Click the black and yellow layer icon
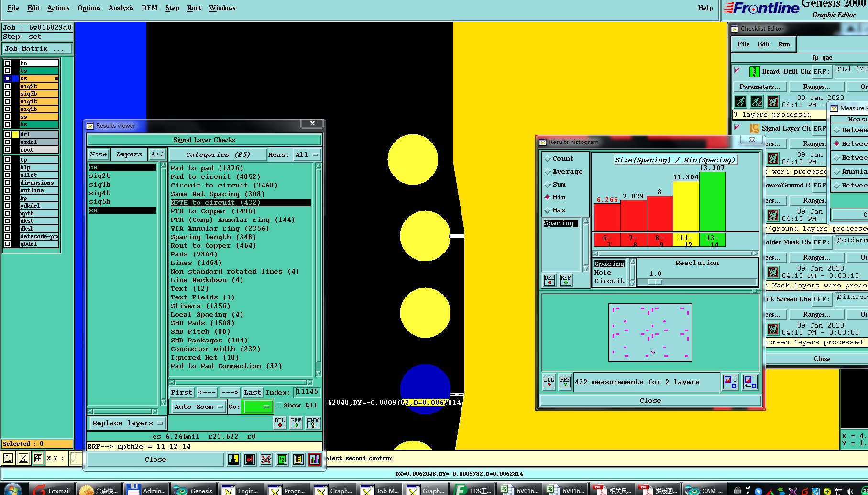Image resolution: width=868 pixels, height=495 pixels. (233, 460)
